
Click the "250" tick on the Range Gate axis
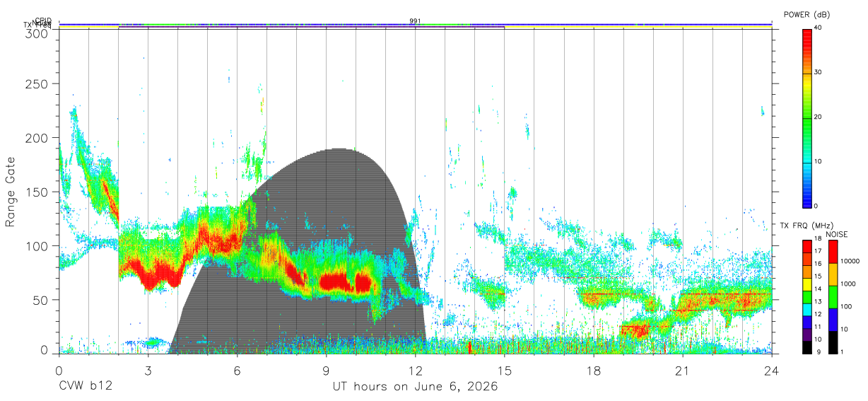[37, 84]
